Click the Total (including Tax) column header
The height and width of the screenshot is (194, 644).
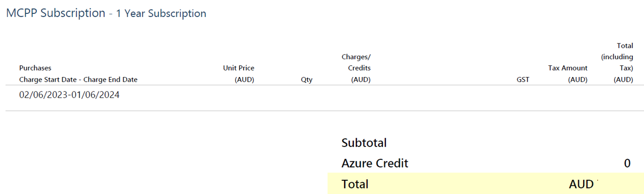coord(617,62)
